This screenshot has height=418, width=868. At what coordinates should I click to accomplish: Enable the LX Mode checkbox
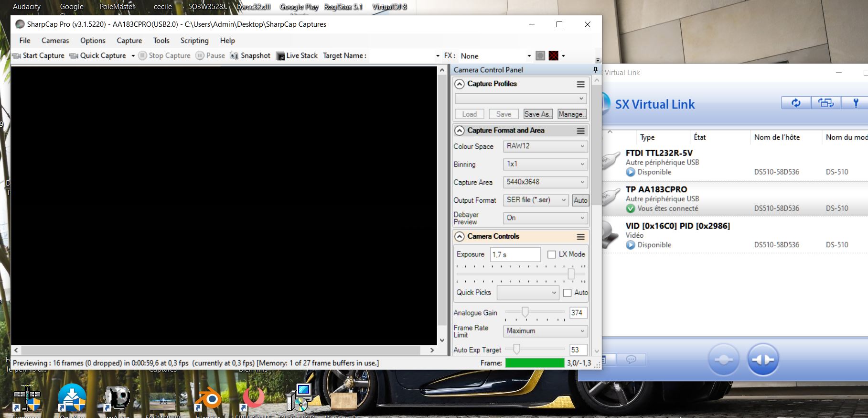click(552, 254)
